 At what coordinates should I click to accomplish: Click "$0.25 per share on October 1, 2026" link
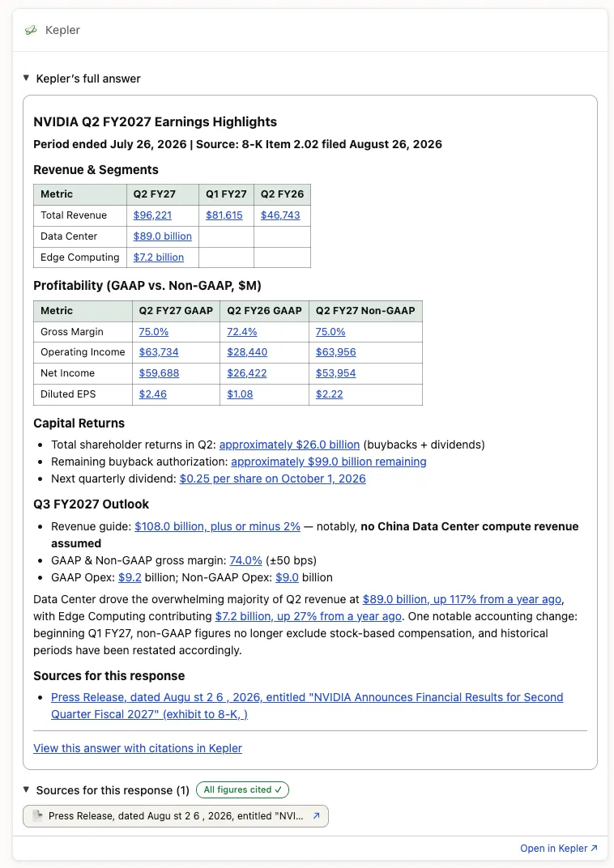click(272, 479)
